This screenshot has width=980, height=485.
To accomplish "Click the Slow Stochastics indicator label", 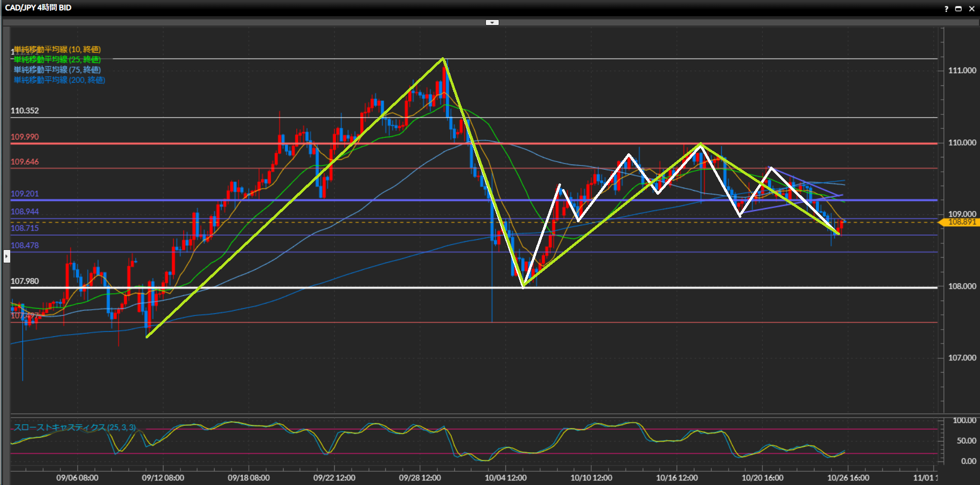I will pyautogui.click(x=75, y=427).
